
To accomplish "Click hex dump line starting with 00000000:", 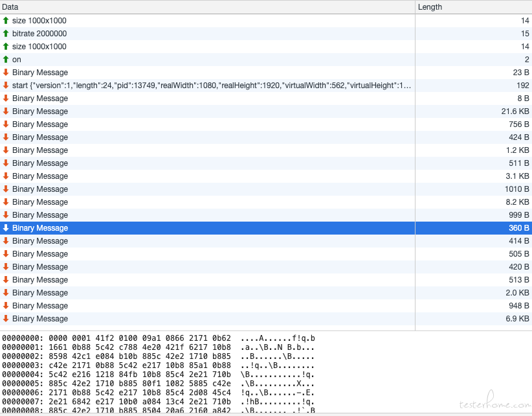I will tap(159, 338).
